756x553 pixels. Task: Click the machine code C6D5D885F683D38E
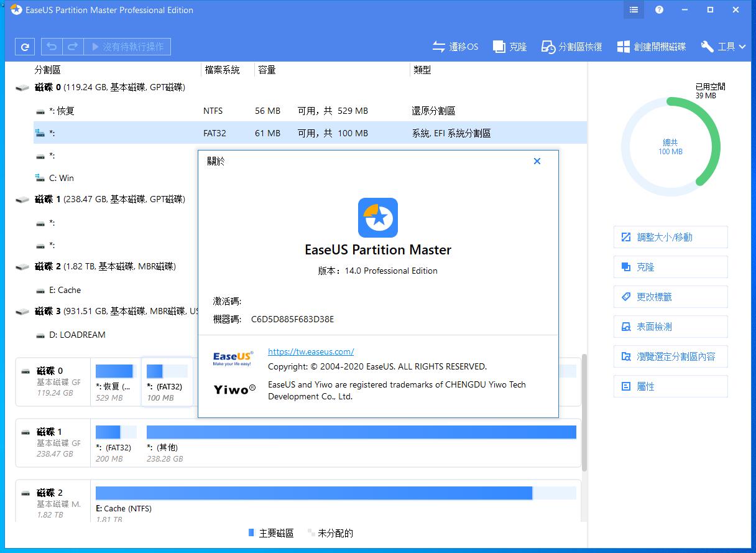pos(292,319)
